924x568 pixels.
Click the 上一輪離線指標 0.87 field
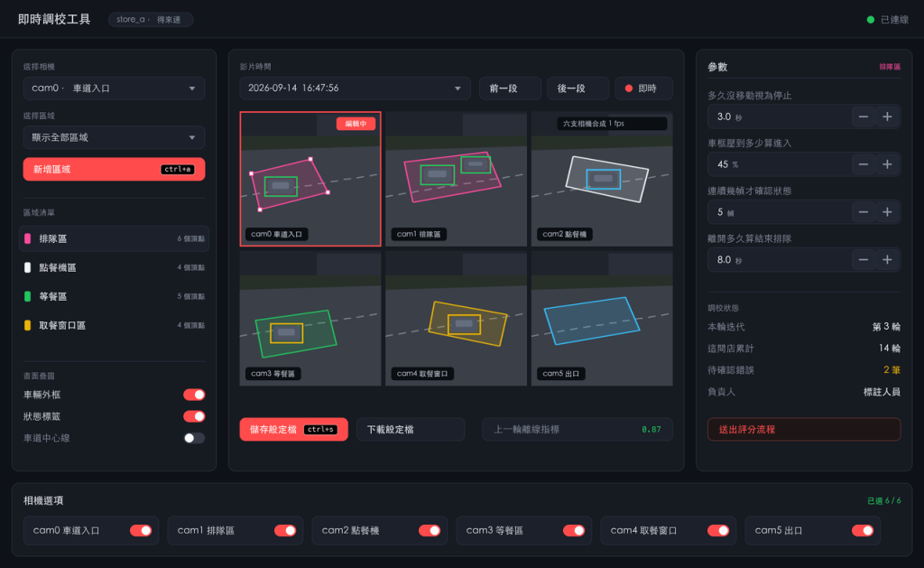577,430
